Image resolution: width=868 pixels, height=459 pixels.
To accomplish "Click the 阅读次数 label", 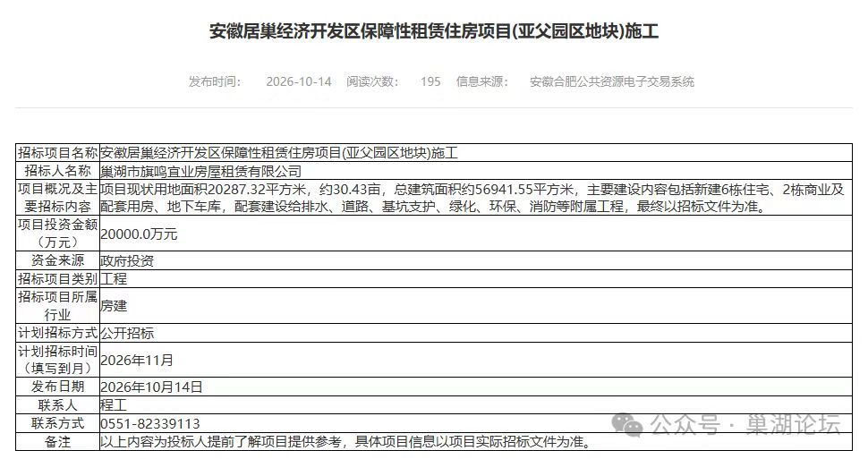I will click(x=372, y=82).
